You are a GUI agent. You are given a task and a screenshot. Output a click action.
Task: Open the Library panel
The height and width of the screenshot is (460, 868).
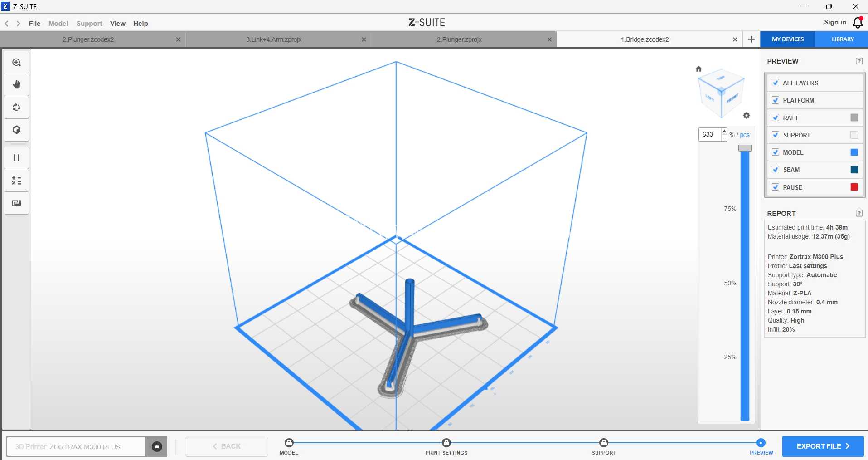pyautogui.click(x=842, y=39)
